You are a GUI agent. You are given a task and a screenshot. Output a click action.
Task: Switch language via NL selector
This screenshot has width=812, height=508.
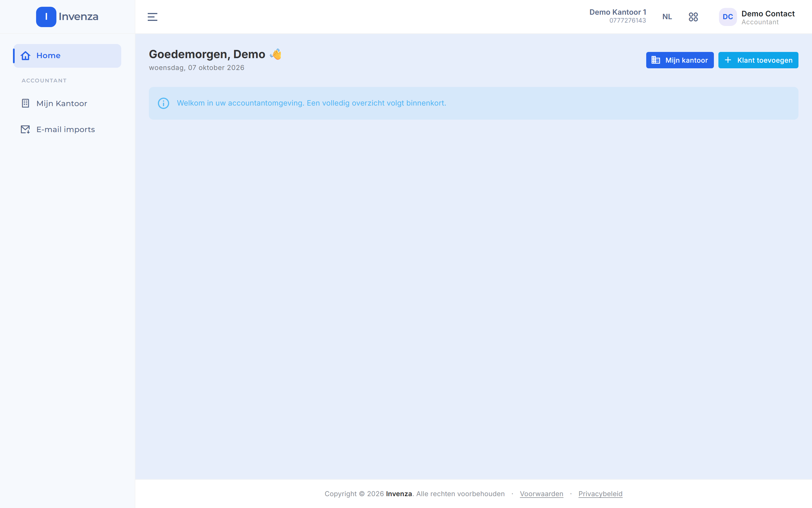(667, 17)
